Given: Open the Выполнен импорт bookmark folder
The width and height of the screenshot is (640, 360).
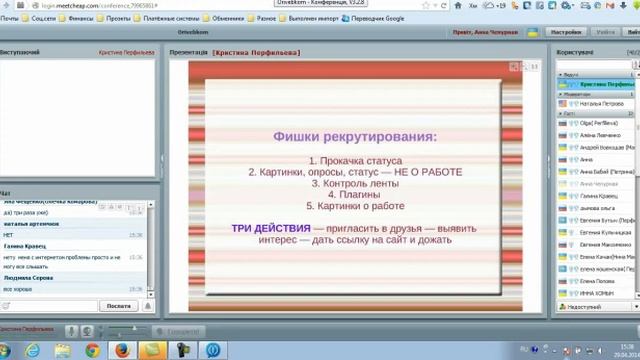Looking at the screenshot, I should click(309, 18).
